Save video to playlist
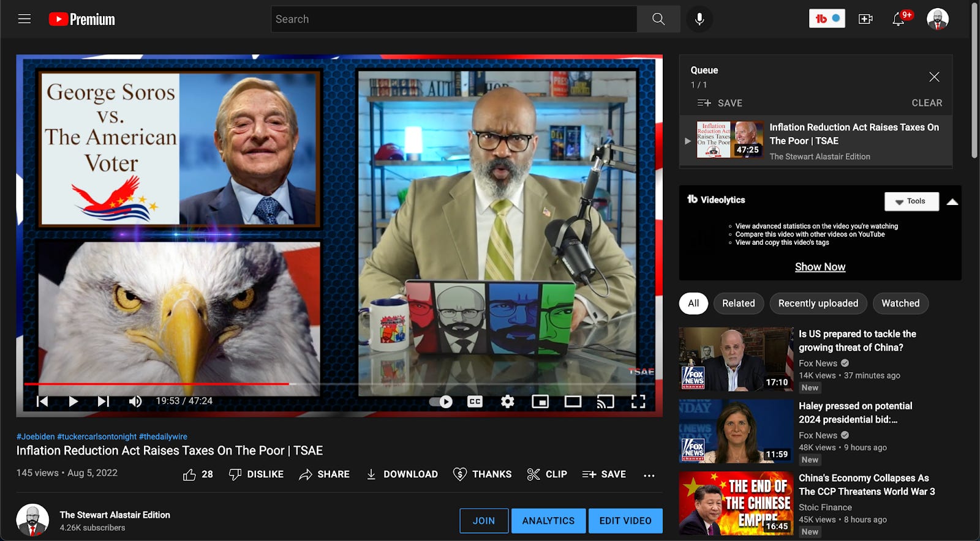The width and height of the screenshot is (980, 541). coord(604,474)
